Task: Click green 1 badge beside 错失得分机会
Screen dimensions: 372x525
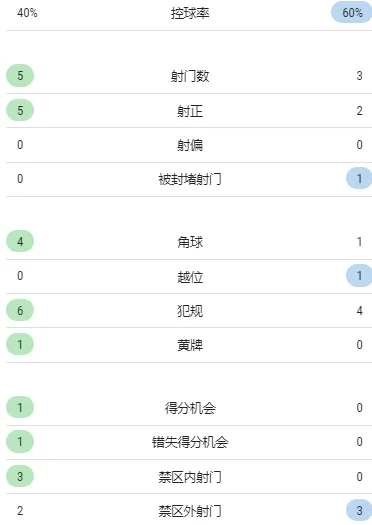Action: pyautogui.click(x=20, y=441)
